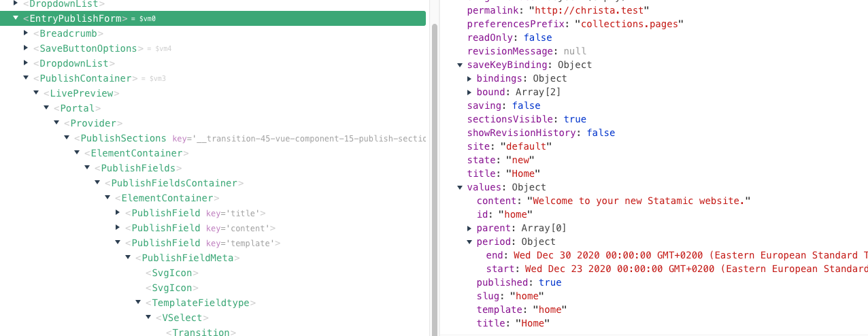Collapse the PublishFieldMeta arrow
The width and height of the screenshot is (868, 336).
128,258
